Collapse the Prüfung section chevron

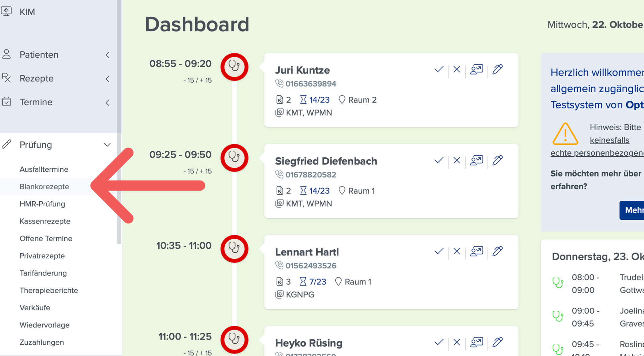click(107, 145)
